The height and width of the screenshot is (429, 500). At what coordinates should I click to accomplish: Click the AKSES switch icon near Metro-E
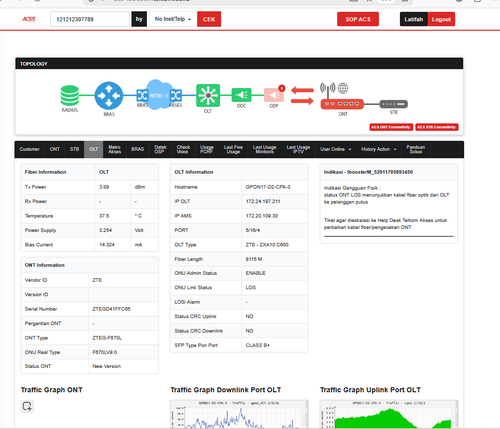pyautogui.click(x=176, y=96)
